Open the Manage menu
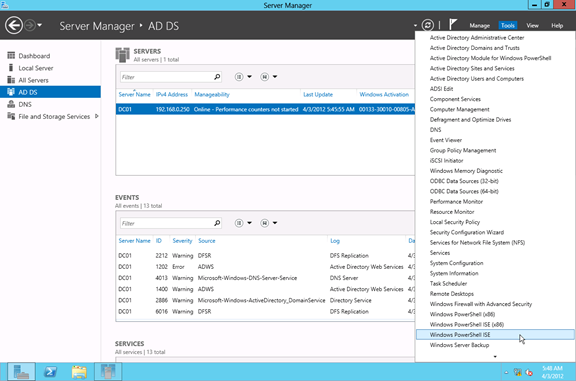576x381 pixels. click(479, 25)
